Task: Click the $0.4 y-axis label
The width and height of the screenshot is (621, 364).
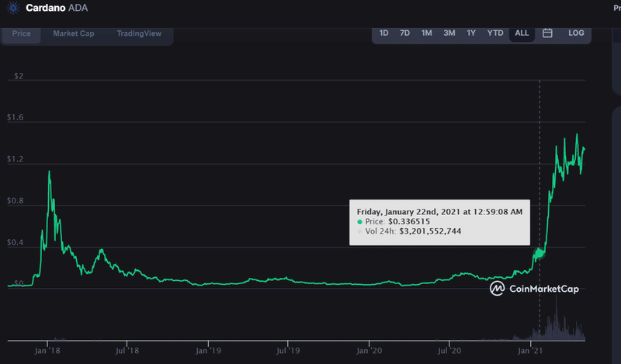Action: point(15,242)
